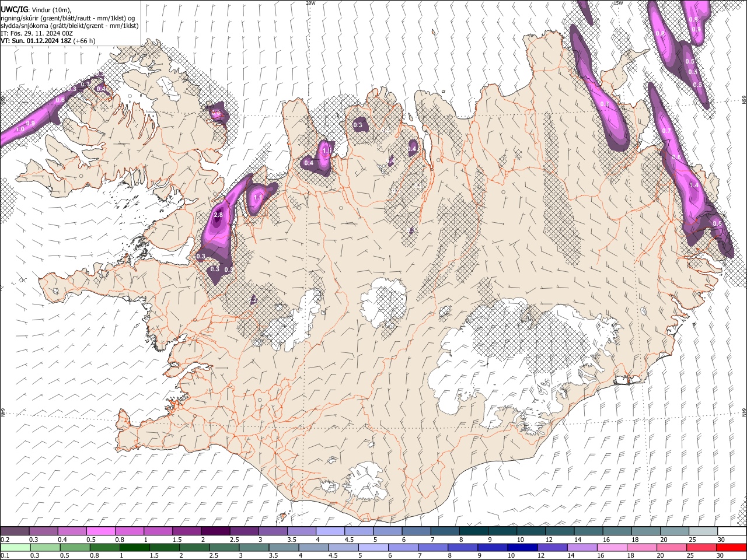
Task: Pick upper legend swatch between 4 and 4.5
Action: (x=330, y=531)
